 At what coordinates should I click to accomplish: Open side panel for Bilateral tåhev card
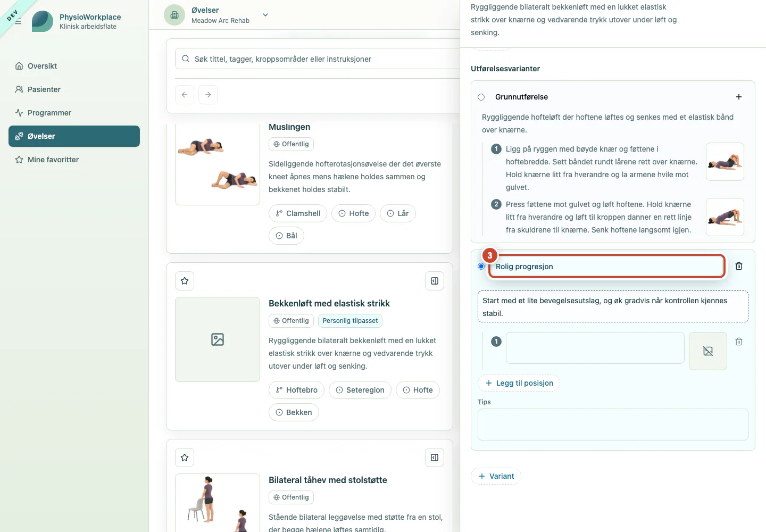coord(435,458)
